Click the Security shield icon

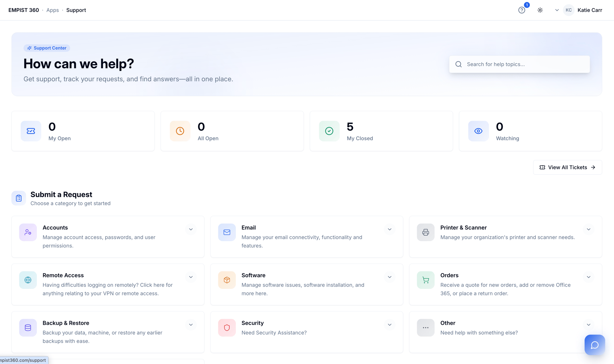227,328
